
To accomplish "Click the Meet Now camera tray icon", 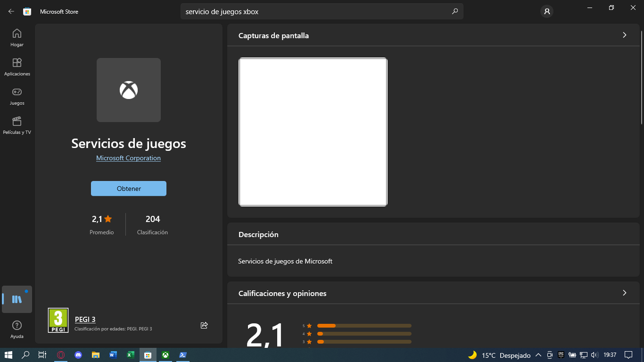I will pyautogui.click(x=550, y=355).
